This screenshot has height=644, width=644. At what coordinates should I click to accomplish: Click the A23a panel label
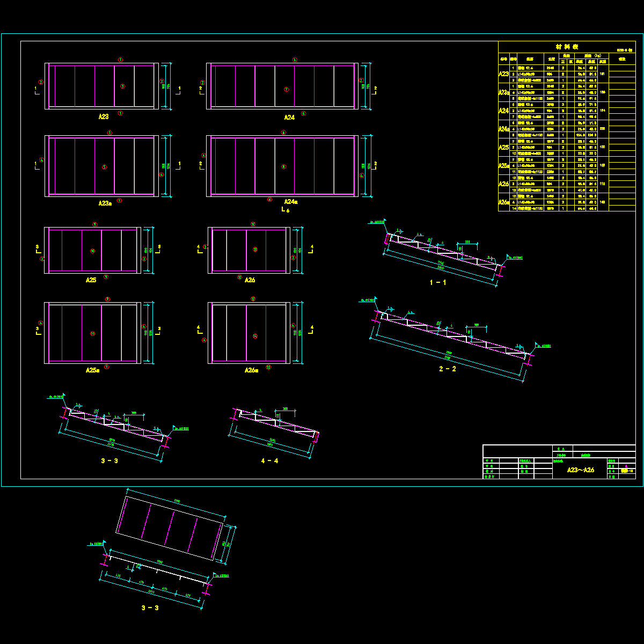[x=105, y=203]
